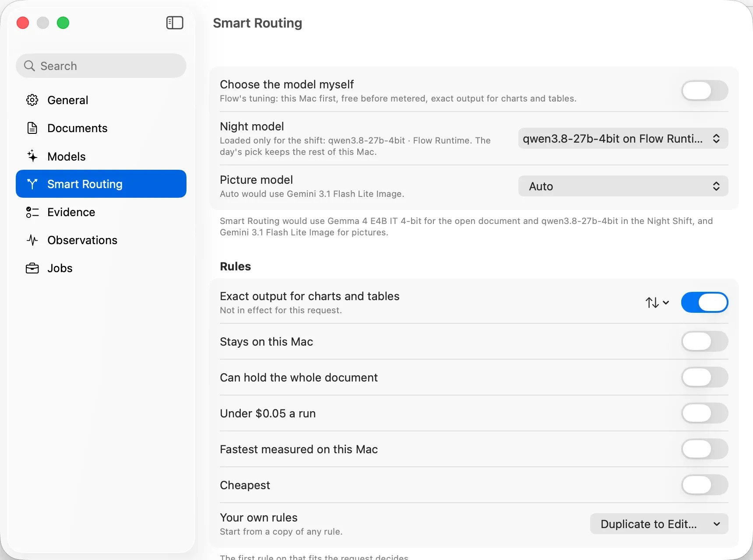Click the Smart Routing fork icon

(32, 184)
